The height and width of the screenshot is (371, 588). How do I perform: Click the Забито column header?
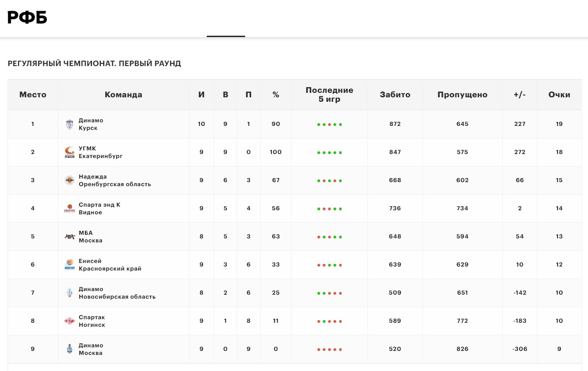[x=395, y=95]
